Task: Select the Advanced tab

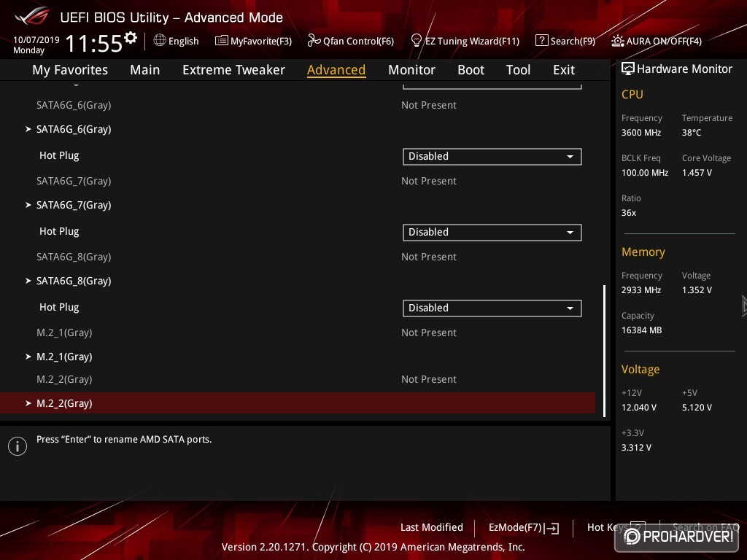Action: point(336,70)
